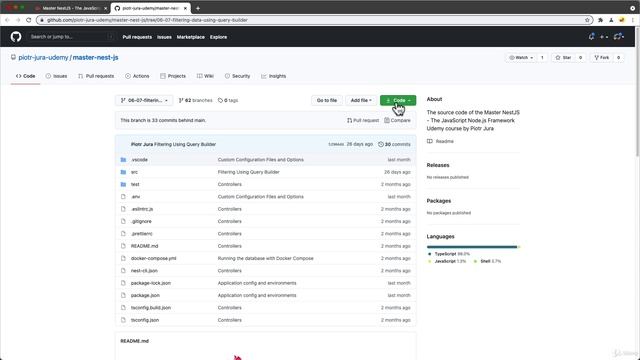
Task: Go back with browser back arrow
Action: coord(7,20)
